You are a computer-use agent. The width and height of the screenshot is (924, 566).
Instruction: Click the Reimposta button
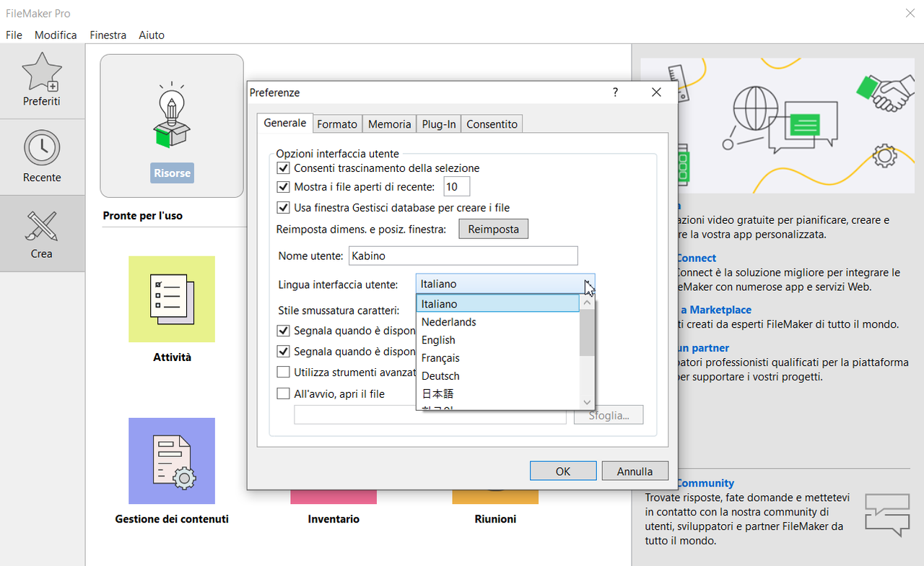[494, 229]
